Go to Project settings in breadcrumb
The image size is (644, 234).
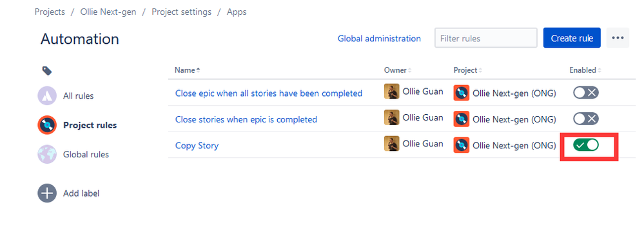[182, 12]
